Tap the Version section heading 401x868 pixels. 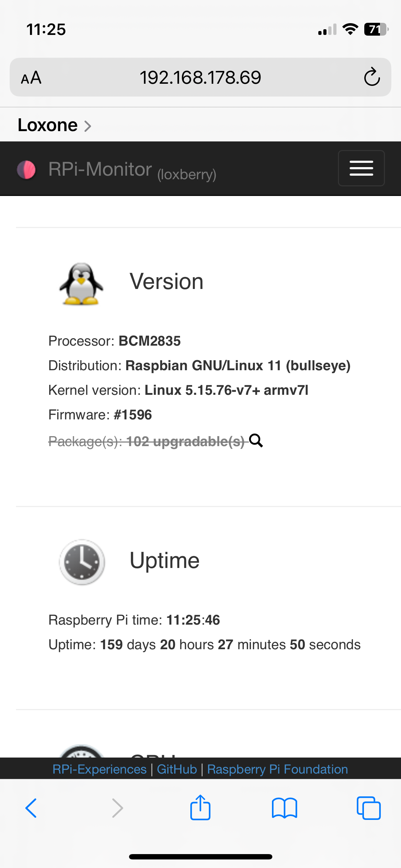(x=166, y=281)
